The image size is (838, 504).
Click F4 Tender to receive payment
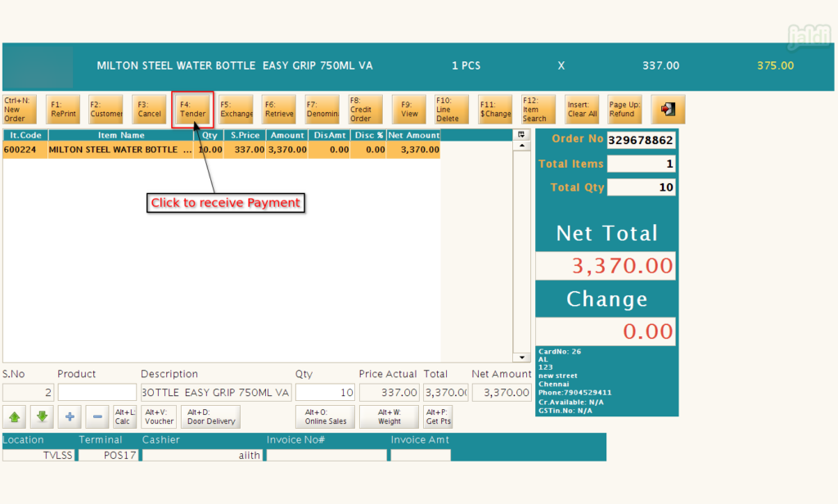point(192,109)
